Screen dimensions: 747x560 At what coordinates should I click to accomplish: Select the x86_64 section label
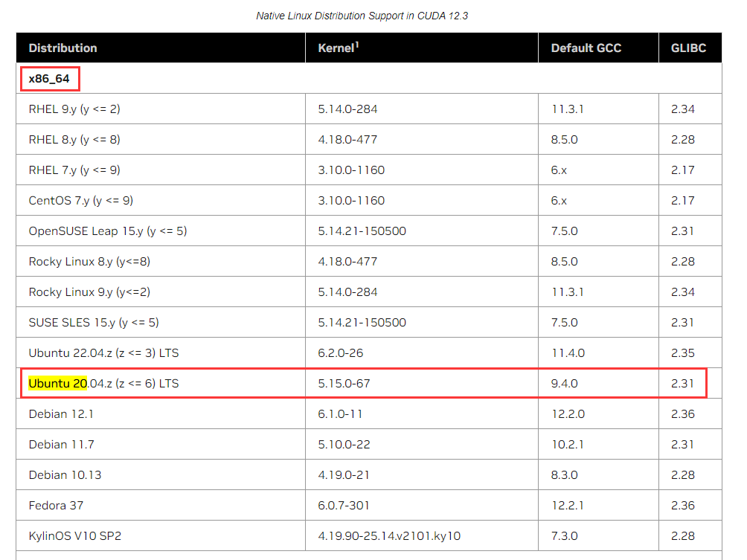coord(49,79)
